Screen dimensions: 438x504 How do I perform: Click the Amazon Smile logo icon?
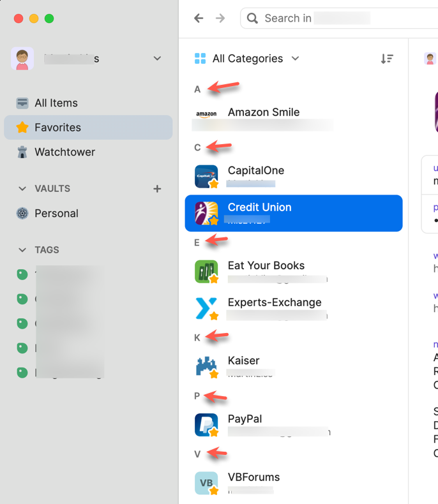(x=206, y=115)
